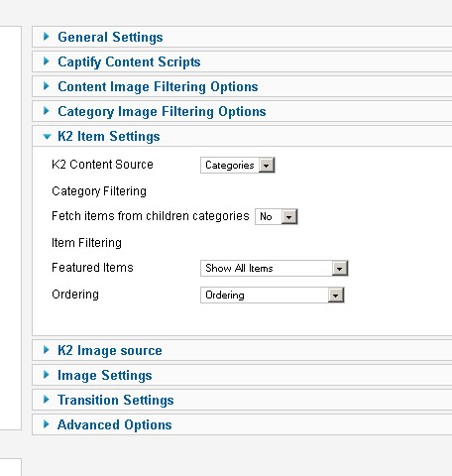Click the Advanced Options triangle icon
Screen dimensions: 452x476
(47, 424)
